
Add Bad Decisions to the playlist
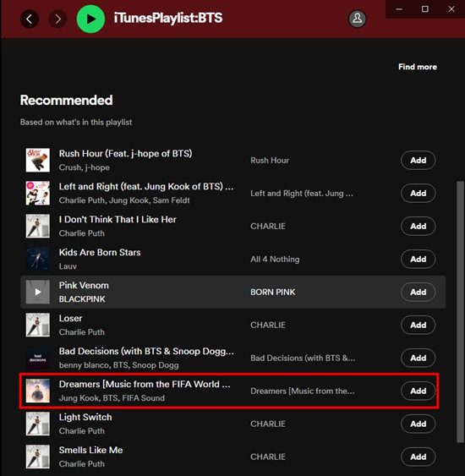418,358
